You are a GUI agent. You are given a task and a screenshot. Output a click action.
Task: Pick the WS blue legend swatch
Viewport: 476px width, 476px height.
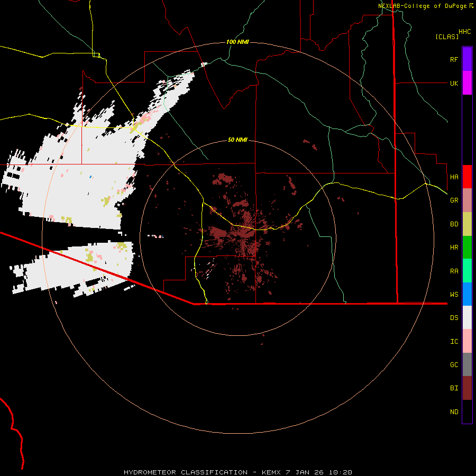coord(467,294)
